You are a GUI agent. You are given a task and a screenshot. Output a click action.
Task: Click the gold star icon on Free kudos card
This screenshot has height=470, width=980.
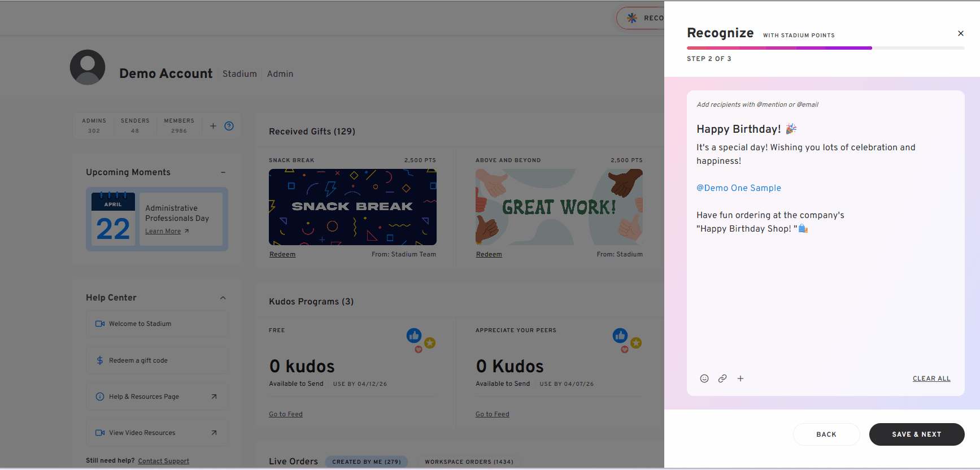(x=430, y=343)
